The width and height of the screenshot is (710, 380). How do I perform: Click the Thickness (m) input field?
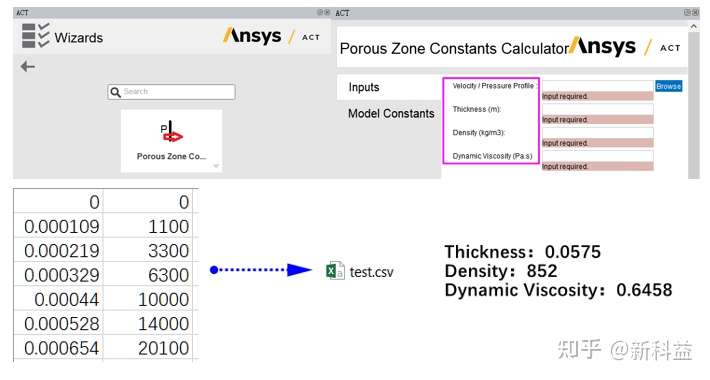coord(597,109)
